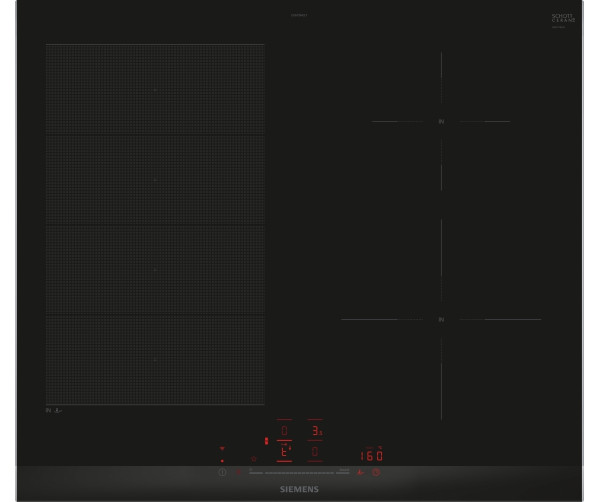
Task: Tap the frying sensor pan symbol
Action: pyautogui.click(x=360, y=472)
